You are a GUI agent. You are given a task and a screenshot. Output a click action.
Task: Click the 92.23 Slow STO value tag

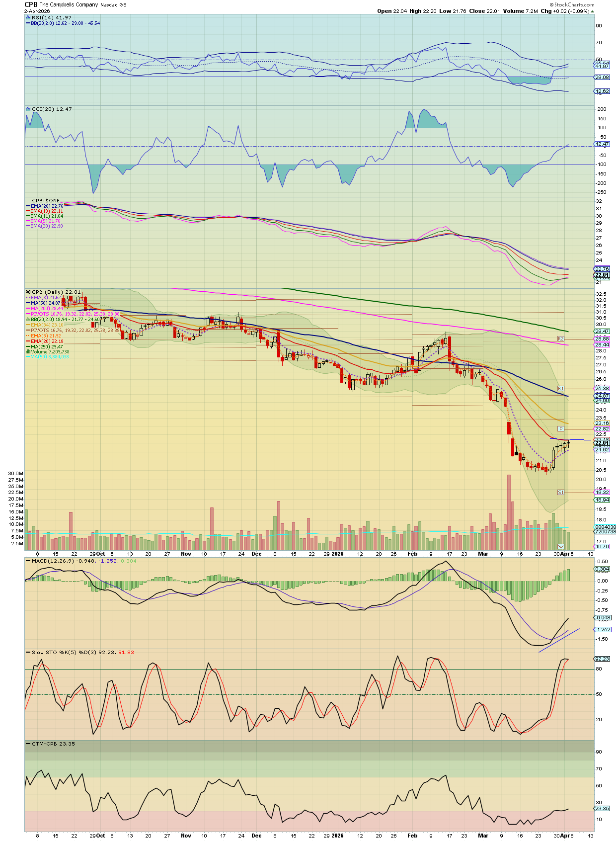[602, 659]
